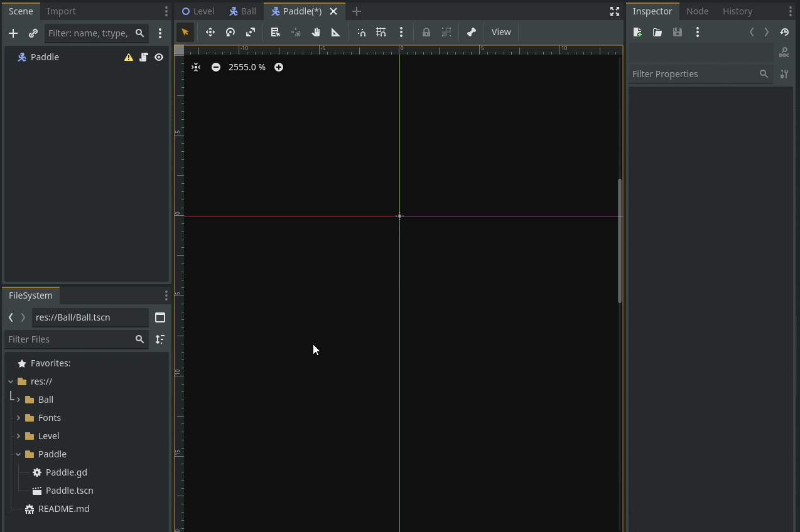Open the View menu button
This screenshot has width=800, height=532.
coord(501,32)
